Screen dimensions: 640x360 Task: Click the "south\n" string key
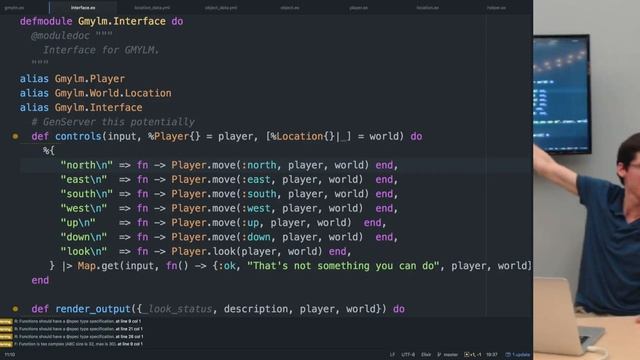[87, 194]
